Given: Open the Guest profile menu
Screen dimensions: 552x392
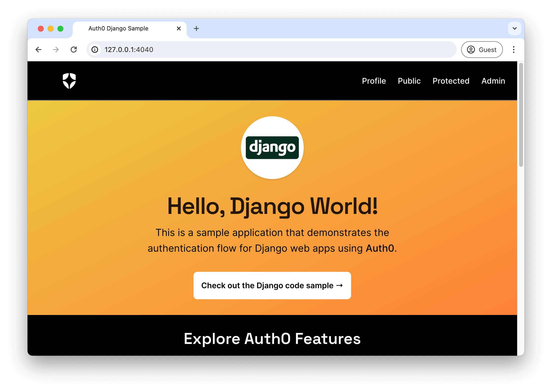Looking at the screenshot, I should [482, 50].
